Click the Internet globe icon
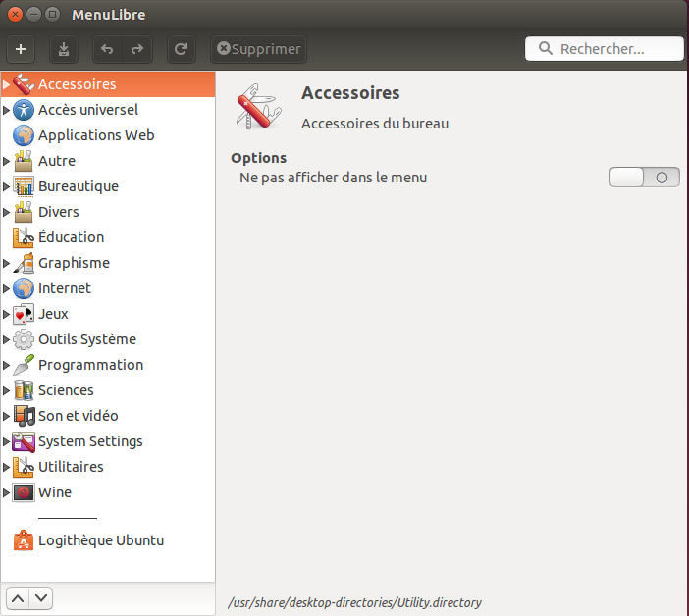This screenshot has width=689, height=616. click(24, 288)
